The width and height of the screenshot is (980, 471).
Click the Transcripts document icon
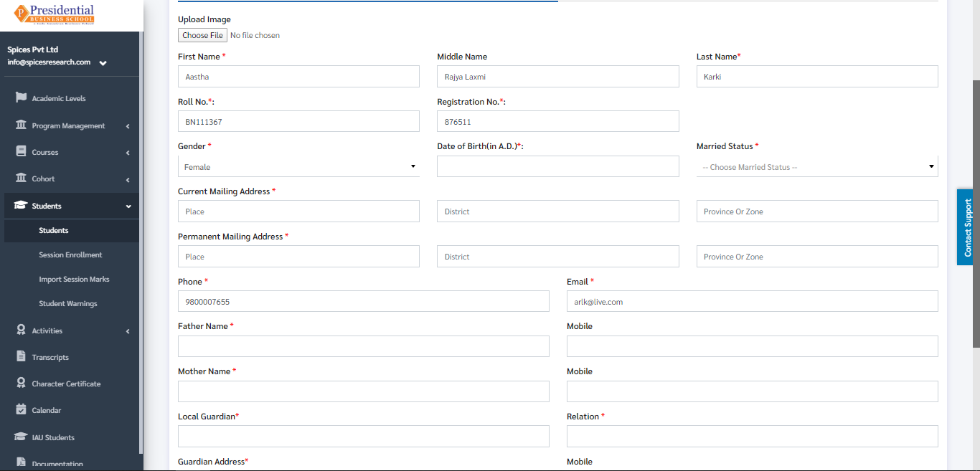(21, 356)
